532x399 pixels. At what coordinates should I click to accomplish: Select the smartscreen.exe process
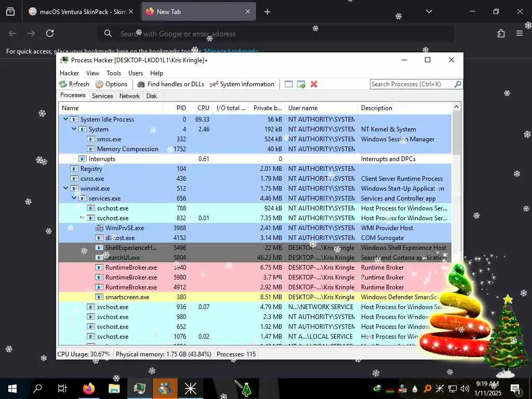pos(255,297)
